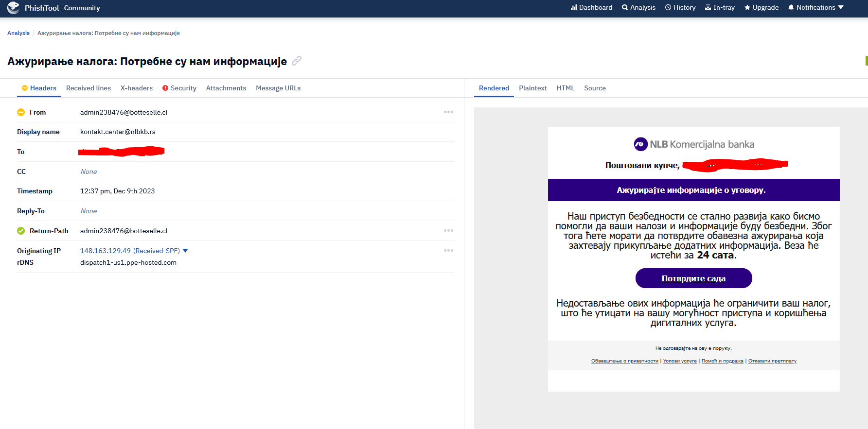868x429 pixels.
Task: Click the display name kontakt.centar@nlbkb.rs
Action: pos(118,132)
